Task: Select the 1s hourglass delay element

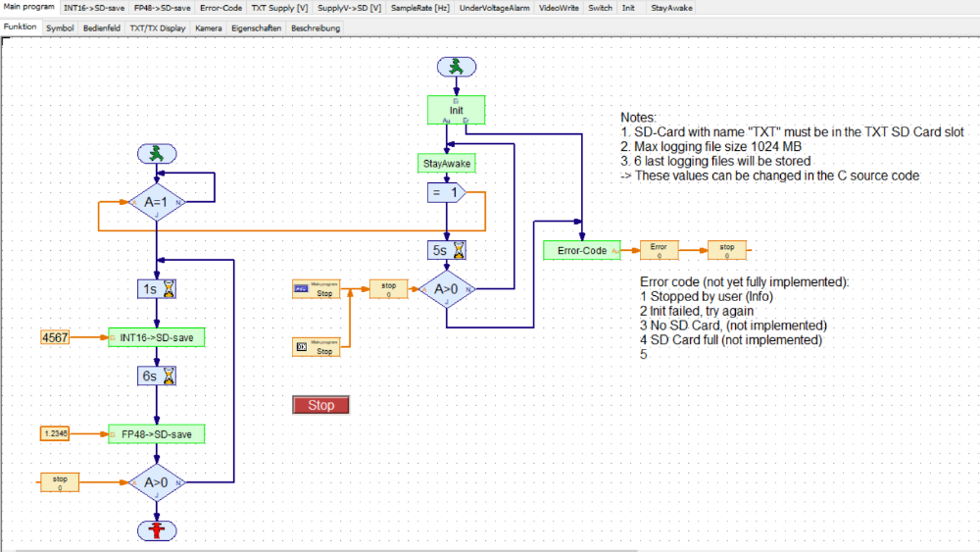Action: pos(156,289)
